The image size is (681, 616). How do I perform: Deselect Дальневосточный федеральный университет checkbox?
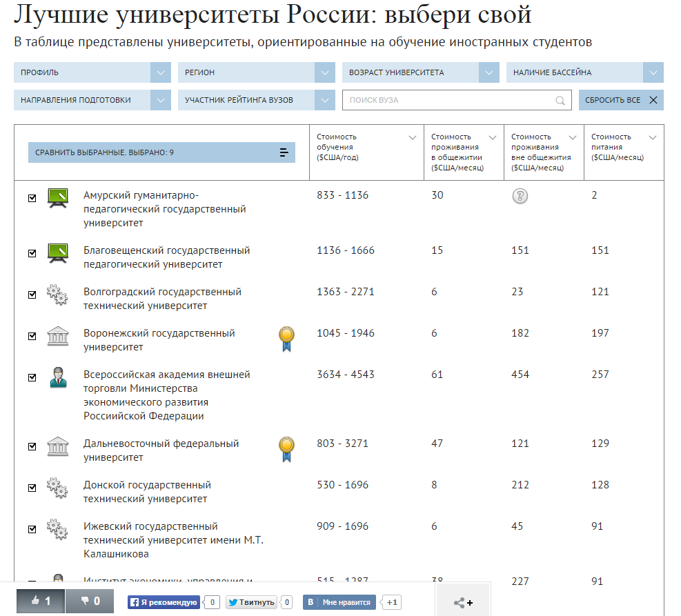tap(32, 446)
